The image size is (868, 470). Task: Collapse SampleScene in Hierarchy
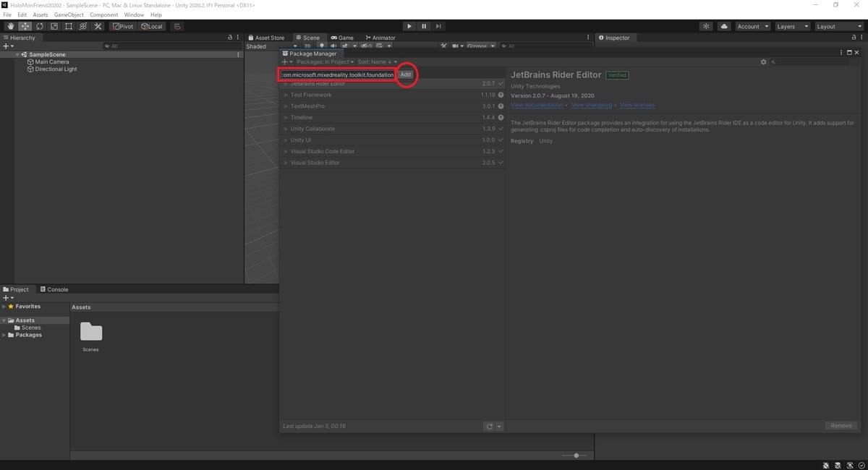point(17,54)
